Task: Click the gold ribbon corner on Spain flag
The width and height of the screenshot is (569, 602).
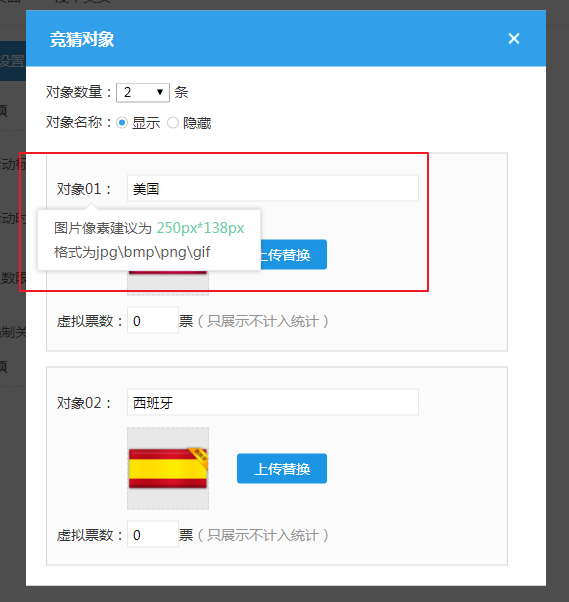Action: tap(199, 457)
